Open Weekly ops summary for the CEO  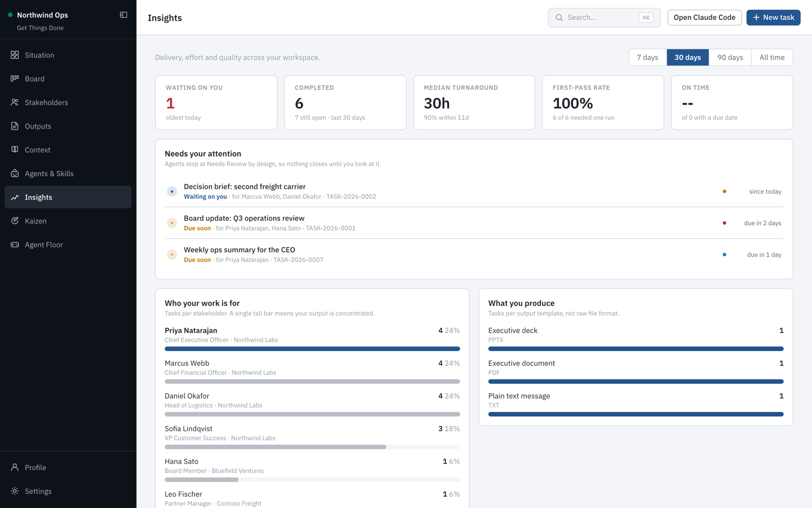[240, 249]
